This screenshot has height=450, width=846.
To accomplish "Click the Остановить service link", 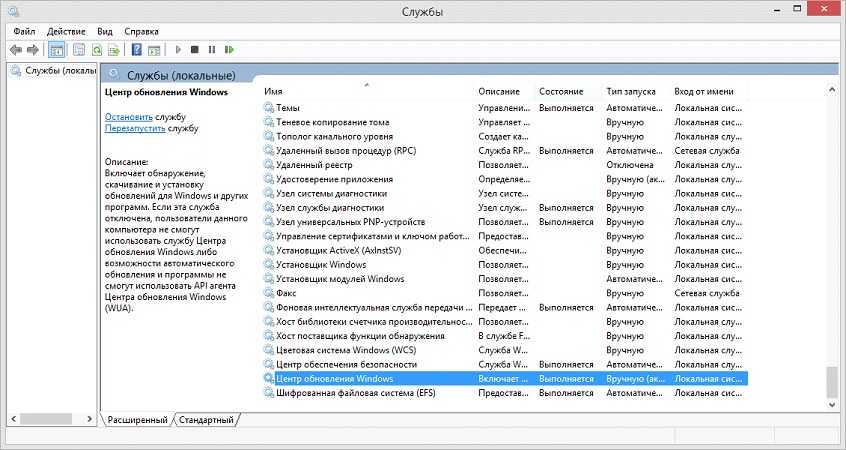I will [129, 117].
